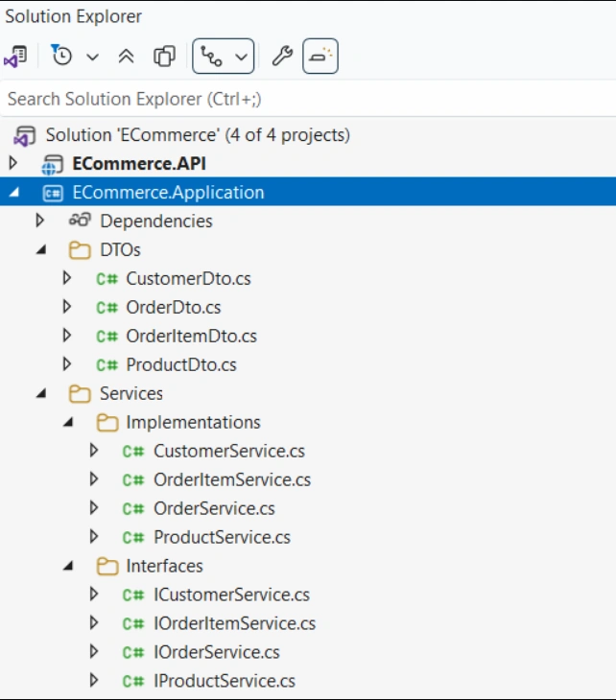Open the Pending Changes Filter clock icon
Screen dimensions: 616x700
(x=61, y=56)
